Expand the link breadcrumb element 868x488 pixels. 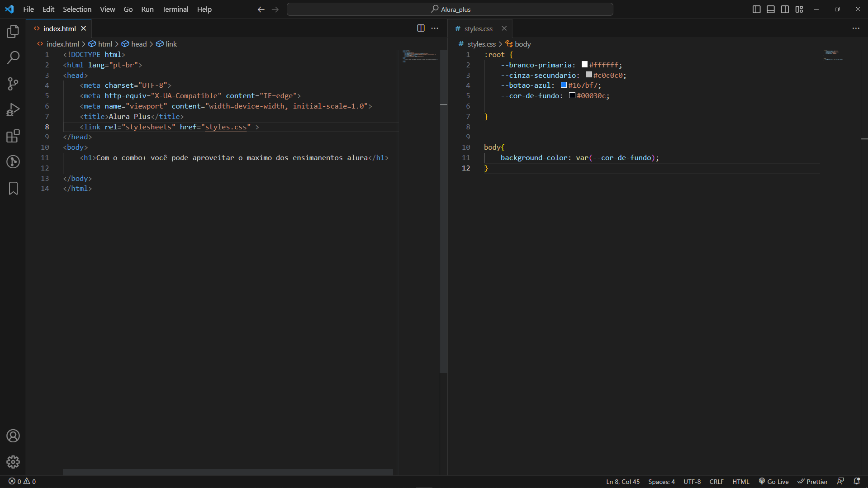(166, 44)
